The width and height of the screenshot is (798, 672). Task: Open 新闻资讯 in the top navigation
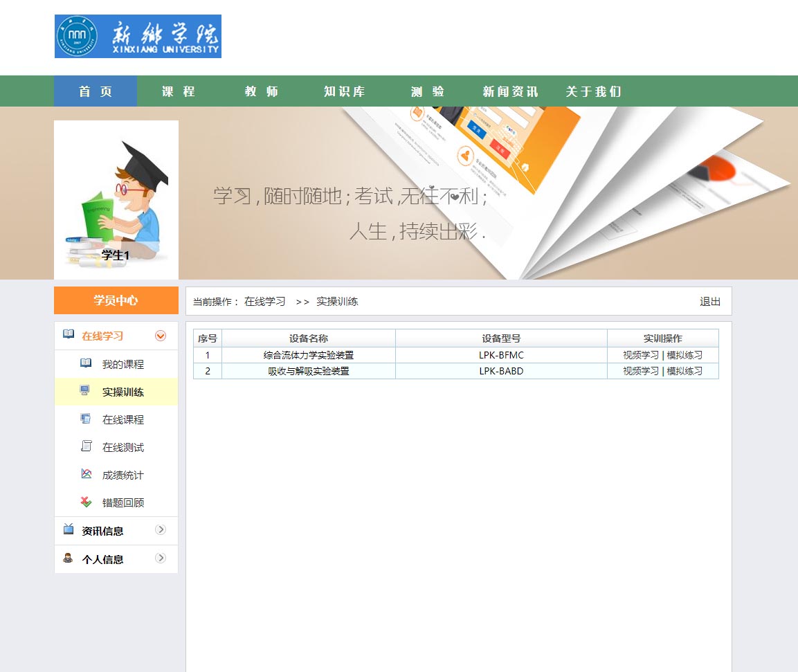pyautogui.click(x=510, y=91)
